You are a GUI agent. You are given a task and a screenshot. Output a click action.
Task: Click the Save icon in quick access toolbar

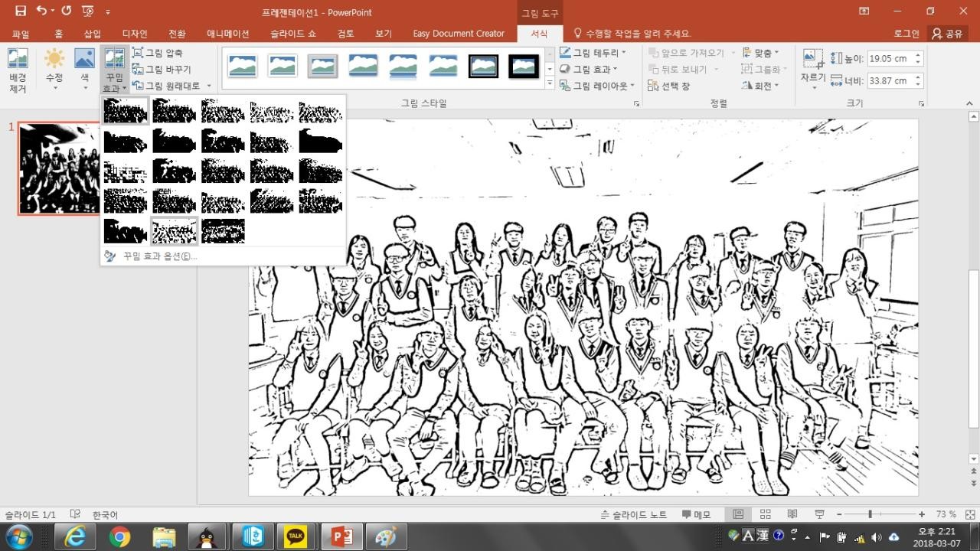coord(21,11)
